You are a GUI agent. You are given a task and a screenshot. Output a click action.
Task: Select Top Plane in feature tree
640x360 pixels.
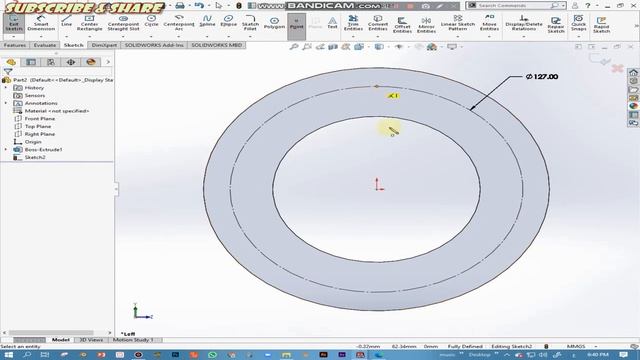tap(38, 127)
